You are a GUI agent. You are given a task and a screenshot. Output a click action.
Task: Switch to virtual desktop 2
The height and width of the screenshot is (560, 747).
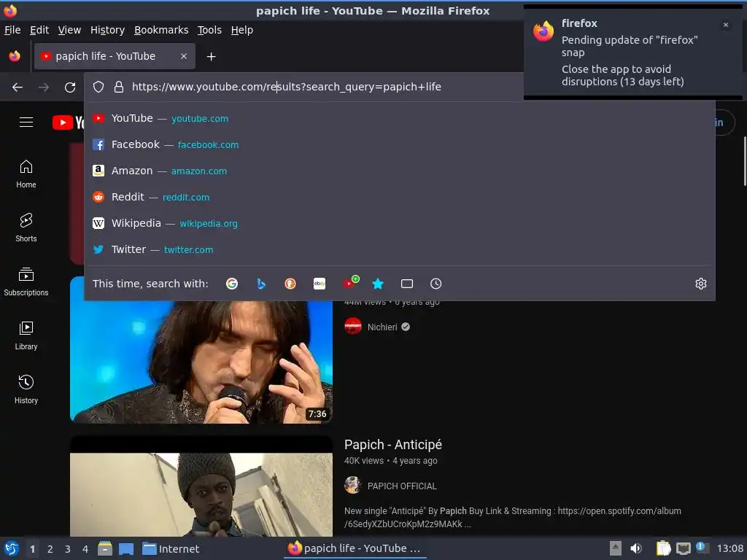click(50, 549)
